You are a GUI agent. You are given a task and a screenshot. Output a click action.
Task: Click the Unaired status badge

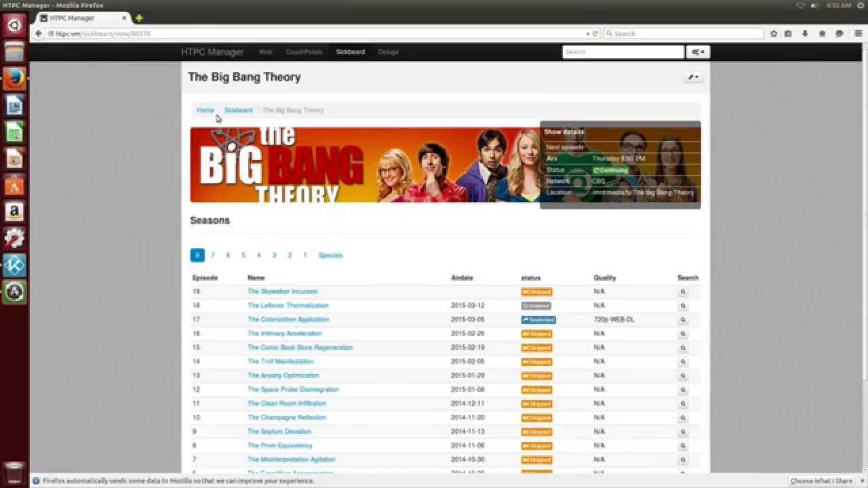[536, 306]
